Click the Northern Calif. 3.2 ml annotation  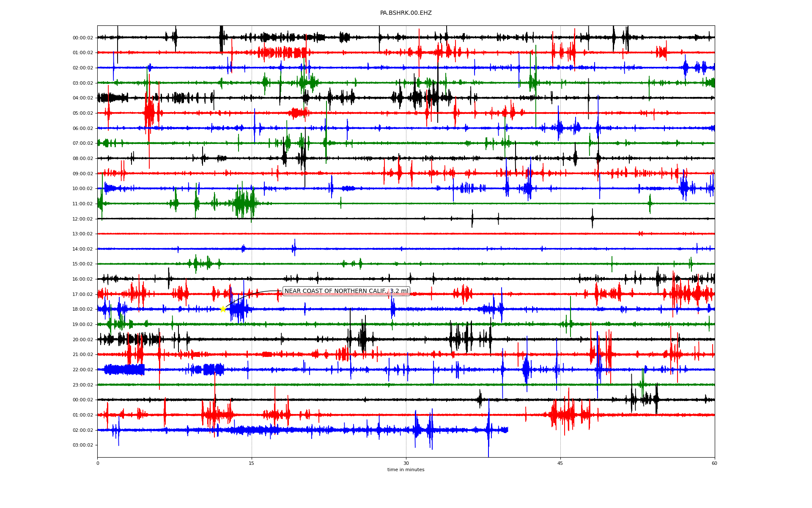346,291
